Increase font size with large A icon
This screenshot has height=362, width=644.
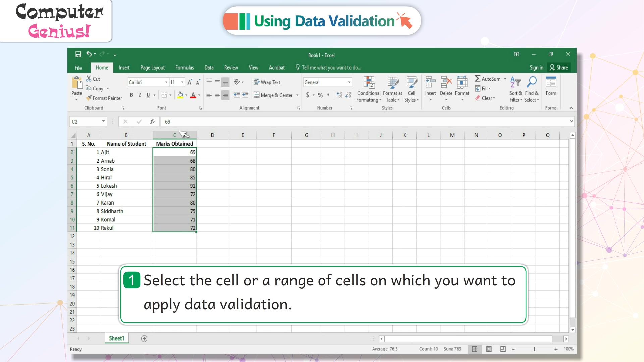point(190,82)
